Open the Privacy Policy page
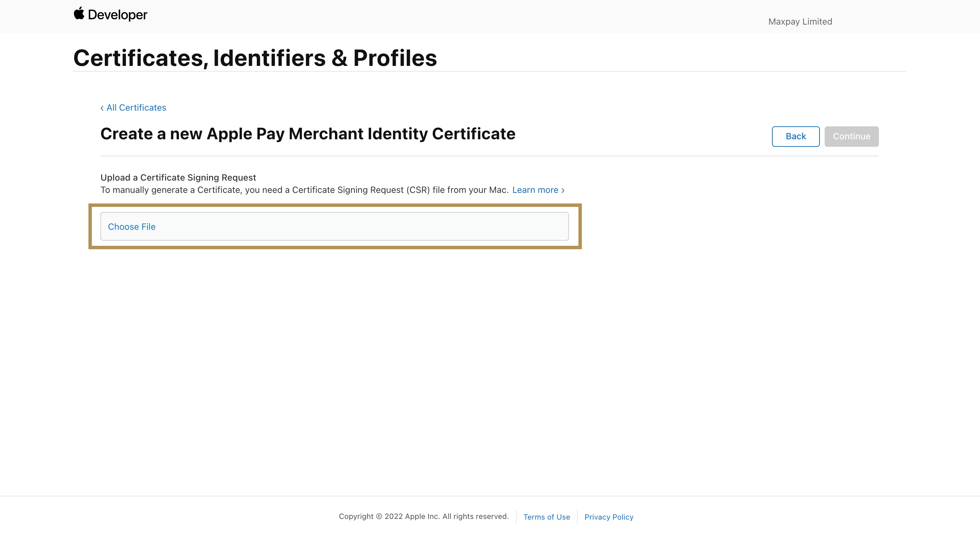This screenshot has width=980, height=536. 608,517
